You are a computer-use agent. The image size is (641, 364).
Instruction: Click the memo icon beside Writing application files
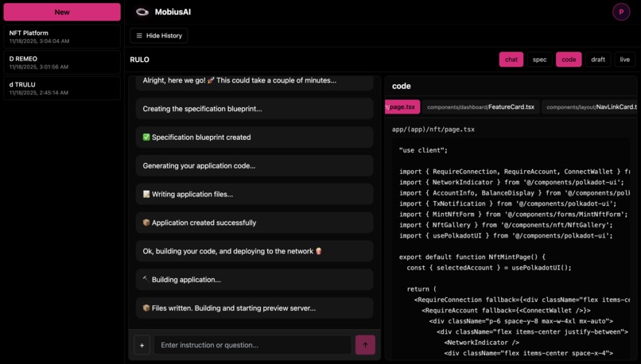(146, 194)
